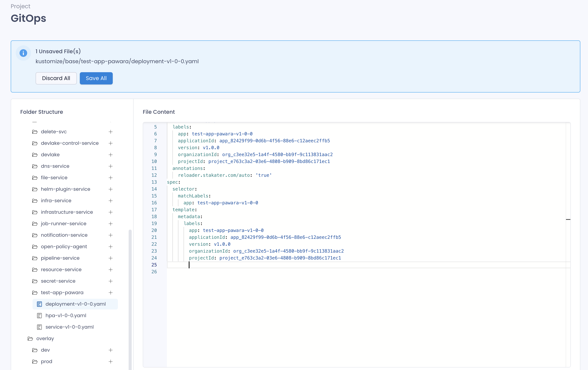Open the dev folder under overlay
Image resolution: width=588 pixels, height=370 pixels.
click(x=41, y=350)
